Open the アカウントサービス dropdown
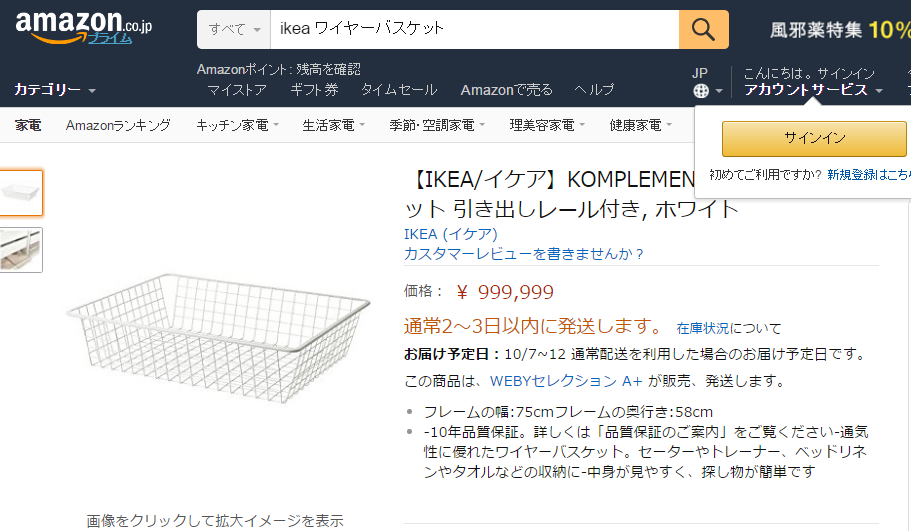Screen dimensions: 911x531 click(812, 90)
